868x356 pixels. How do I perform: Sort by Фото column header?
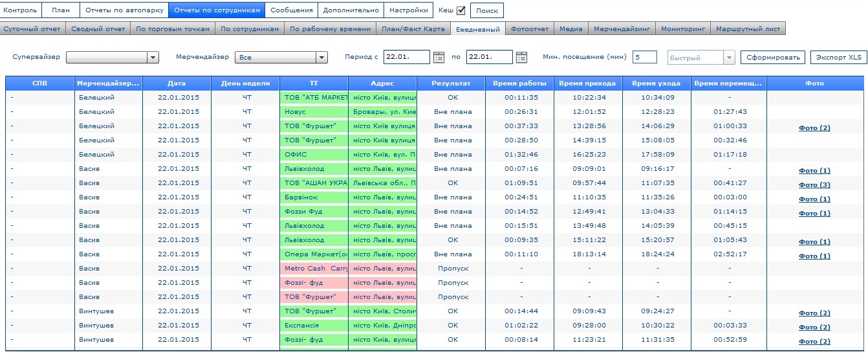coord(815,83)
